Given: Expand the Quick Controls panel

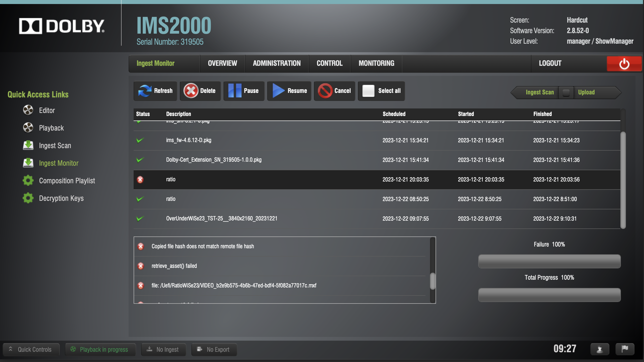Looking at the screenshot, I should point(31,349).
